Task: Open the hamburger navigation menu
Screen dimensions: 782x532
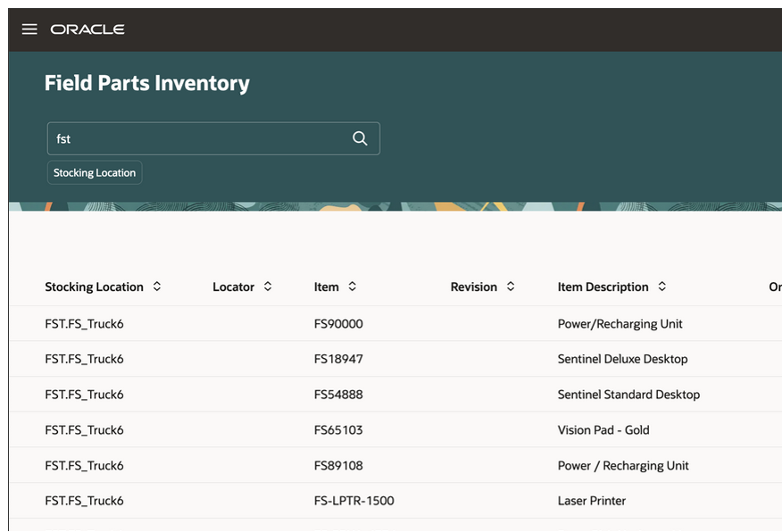Action: (x=29, y=29)
